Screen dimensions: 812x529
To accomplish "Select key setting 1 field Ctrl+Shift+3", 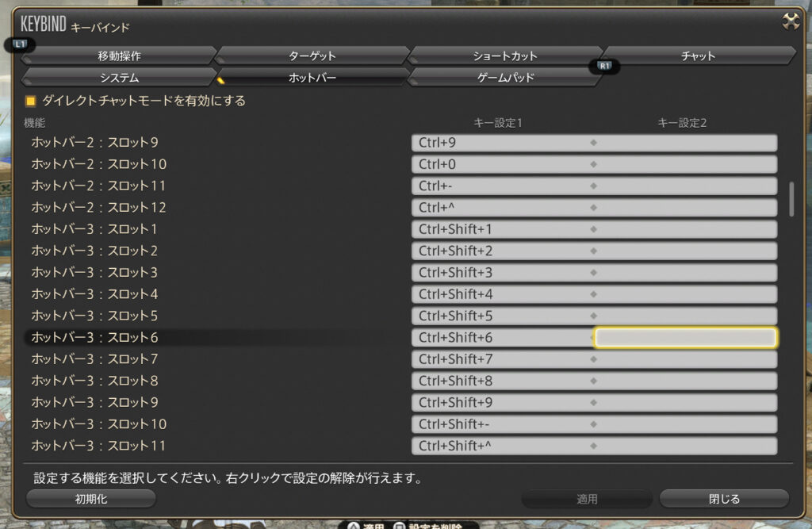I will (x=502, y=273).
